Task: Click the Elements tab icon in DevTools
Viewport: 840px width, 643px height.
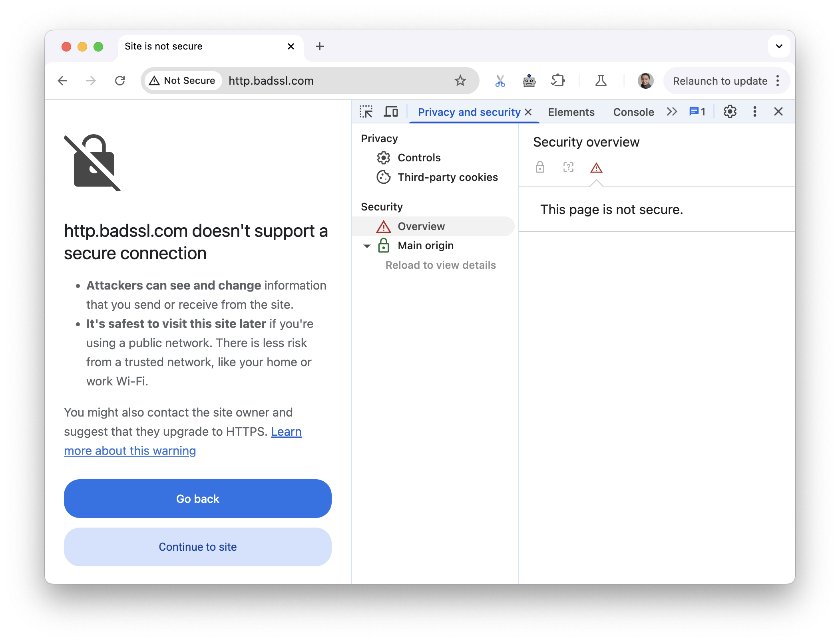Action: [570, 111]
